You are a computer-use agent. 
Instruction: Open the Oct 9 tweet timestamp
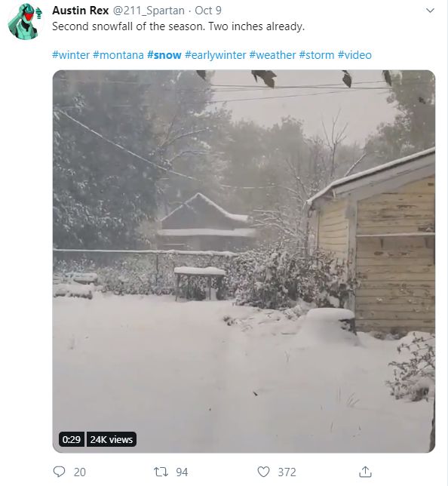coord(208,11)
